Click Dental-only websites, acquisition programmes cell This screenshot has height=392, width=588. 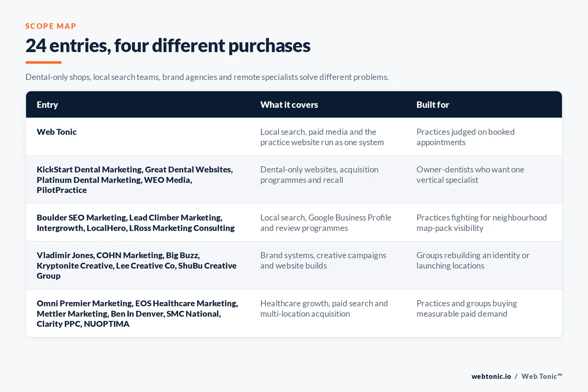(319, 175)
